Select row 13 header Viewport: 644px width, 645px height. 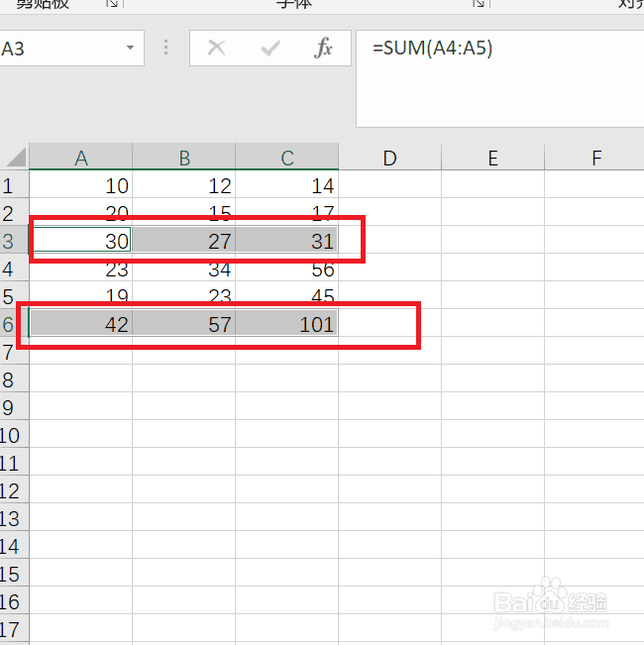pos(14,517)
